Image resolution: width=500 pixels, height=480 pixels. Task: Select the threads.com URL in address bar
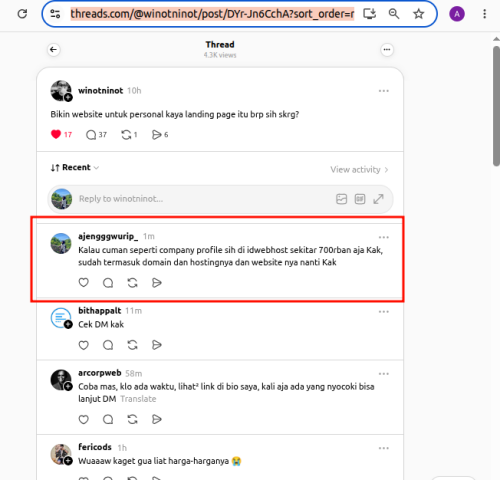[212, 14]
